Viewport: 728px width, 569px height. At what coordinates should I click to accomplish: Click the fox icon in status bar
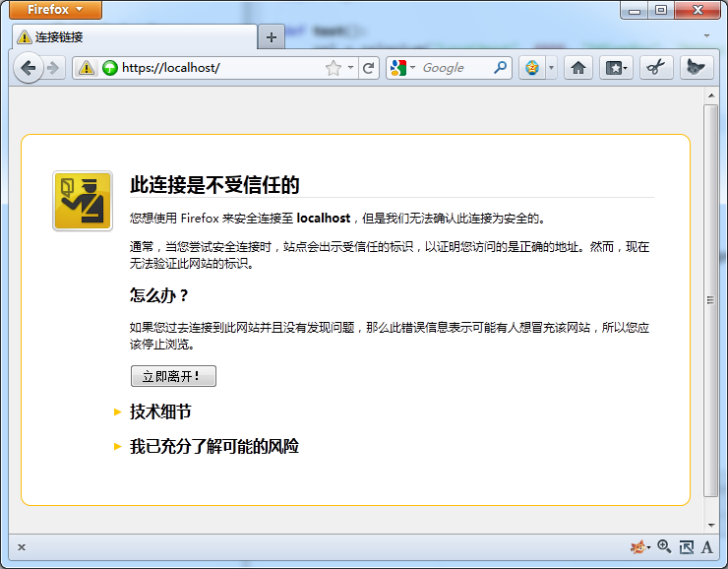coord(639,547)
